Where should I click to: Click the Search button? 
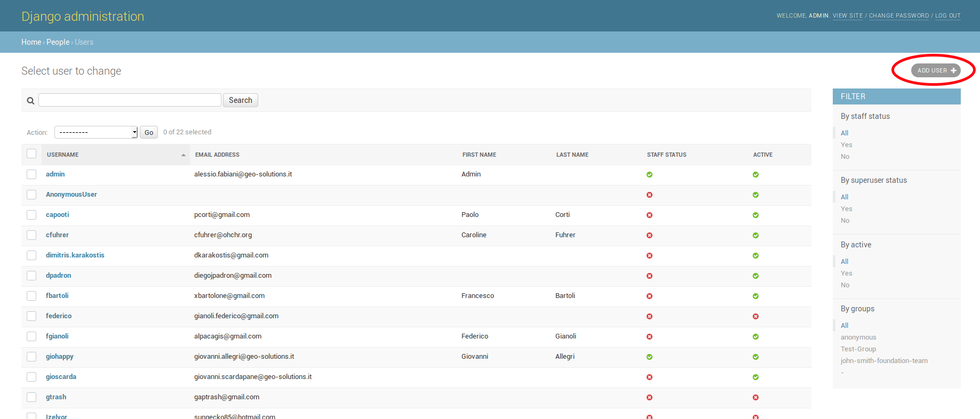241,100
